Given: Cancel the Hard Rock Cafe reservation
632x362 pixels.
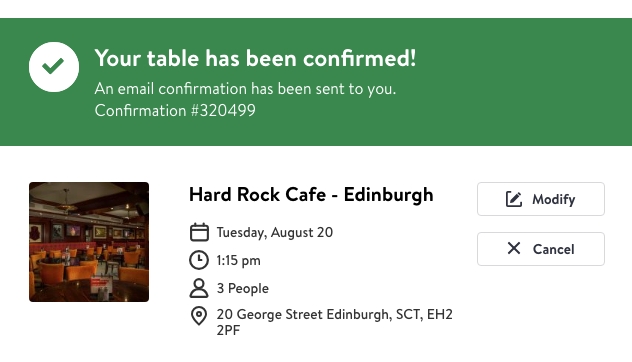Looking at the screenshot, I should [541, 249].
